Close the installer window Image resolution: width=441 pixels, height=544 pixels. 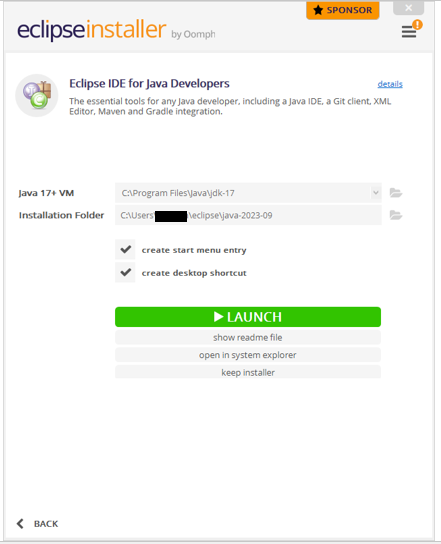tap(408, 8)
